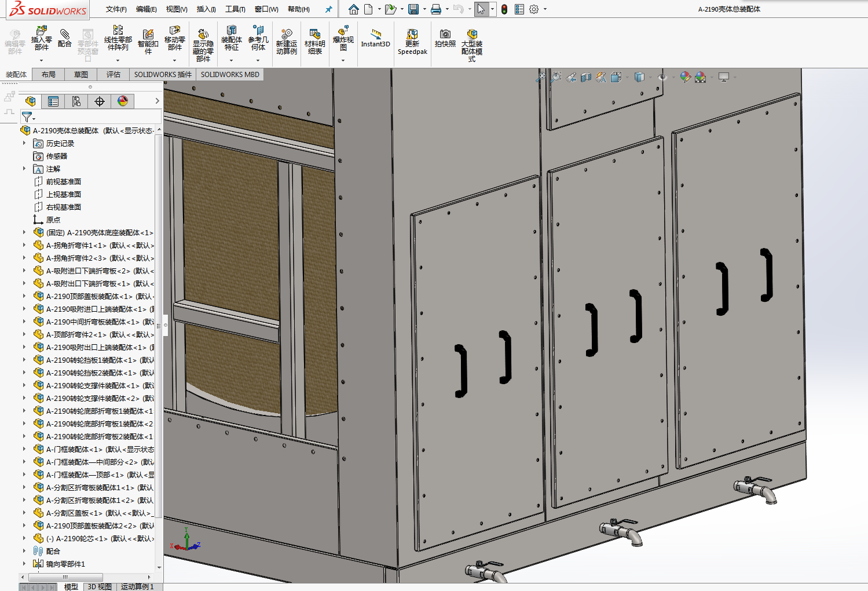Viewport: 868px width, 591px height.
Task: Select 镜向零部件1 in the feature tree
Action: 65,564
